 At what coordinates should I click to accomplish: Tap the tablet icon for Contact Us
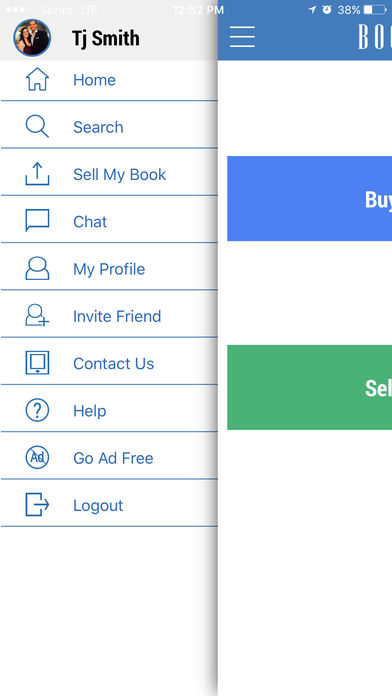pyautogui.click(x=37, y=363)
